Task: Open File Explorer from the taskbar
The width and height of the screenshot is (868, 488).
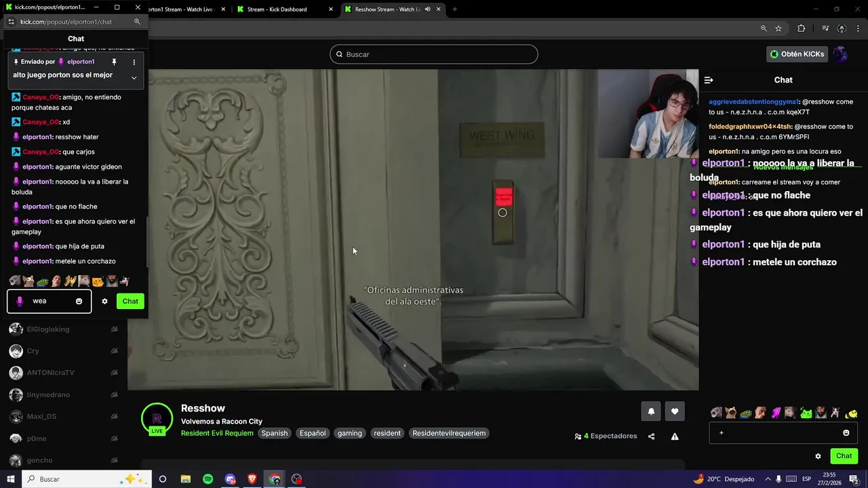Action: pyautogui.click(x=185, y=479)
